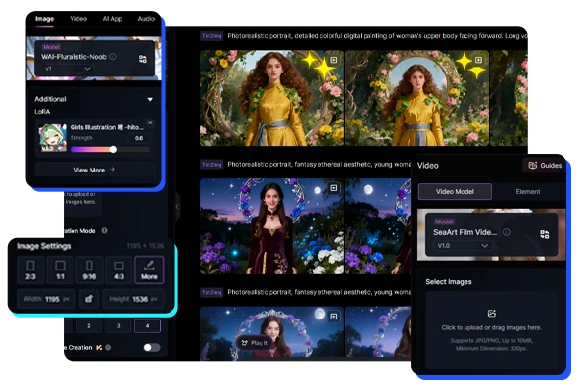The width and height of the screenshot is (588, 392).
Task: Edit the Height 1536 field
Action: pyautogui.click(x=133, y=299)
